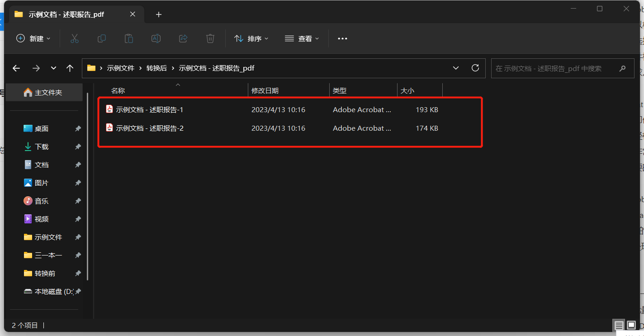The width and height of the screenshot is (644, 336).
Task: Click the Rename icon in toolbar
Action: (156, 39)
